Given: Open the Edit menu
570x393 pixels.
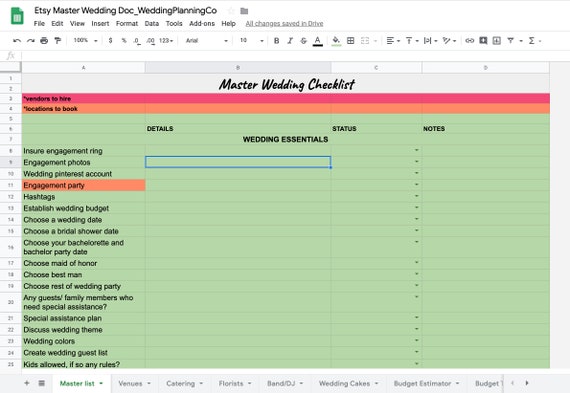Looking at the screenshot, I should click(57, 24).
